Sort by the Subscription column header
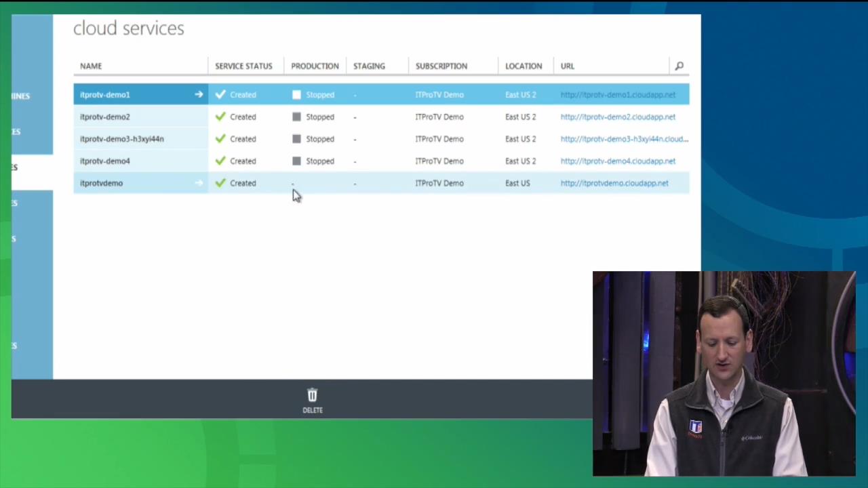This screenshot has width=868, height=488. [441, 66]
